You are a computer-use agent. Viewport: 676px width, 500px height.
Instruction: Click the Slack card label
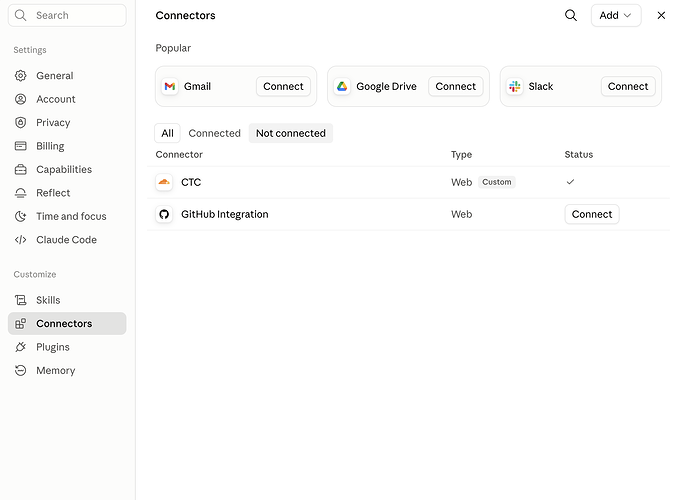541,86
